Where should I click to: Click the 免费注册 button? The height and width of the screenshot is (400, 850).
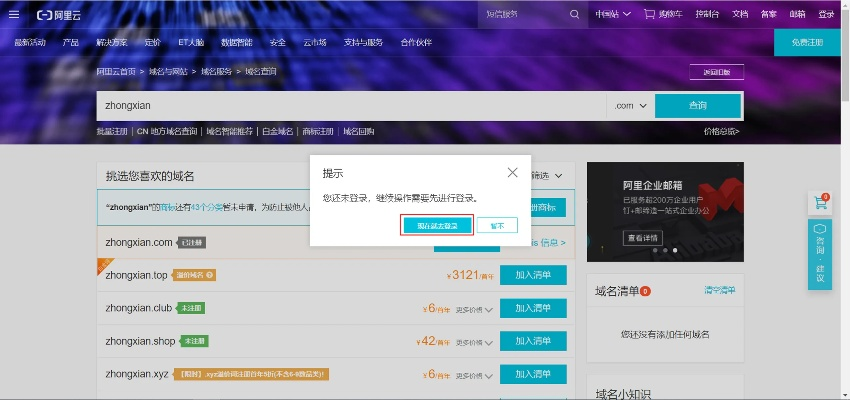coord(807,42)
